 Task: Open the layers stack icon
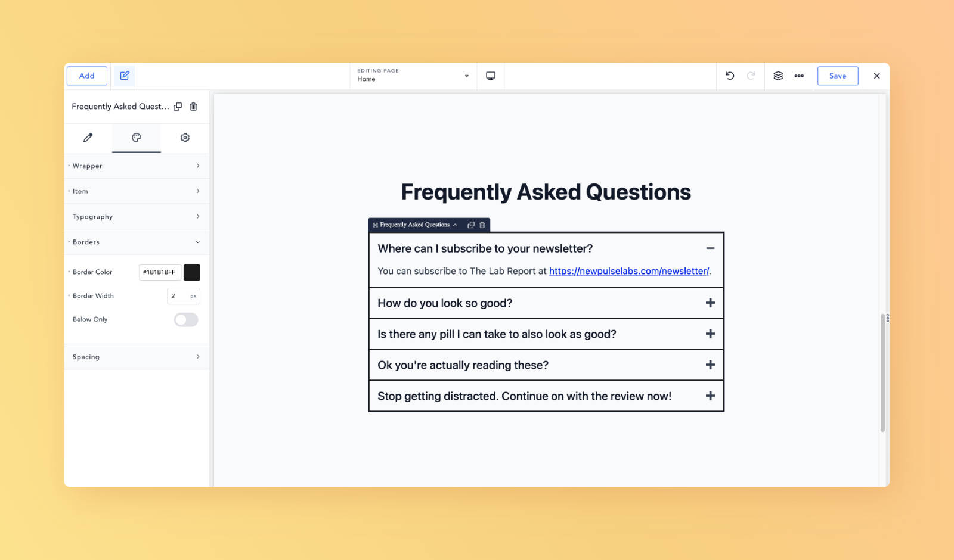tap(778, 76)
